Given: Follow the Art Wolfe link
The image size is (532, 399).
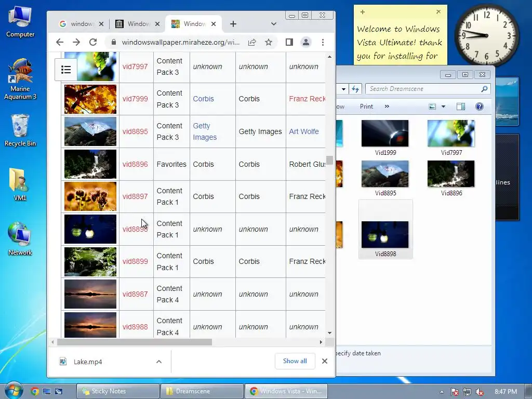Looking at the screenshot, I should tap(303, 131).
